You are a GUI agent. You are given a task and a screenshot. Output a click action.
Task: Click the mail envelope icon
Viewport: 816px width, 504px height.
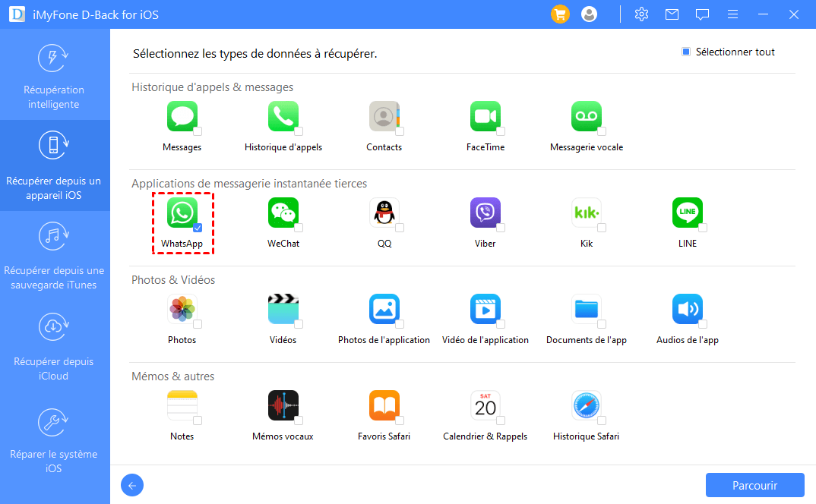(x=672, y=14)
